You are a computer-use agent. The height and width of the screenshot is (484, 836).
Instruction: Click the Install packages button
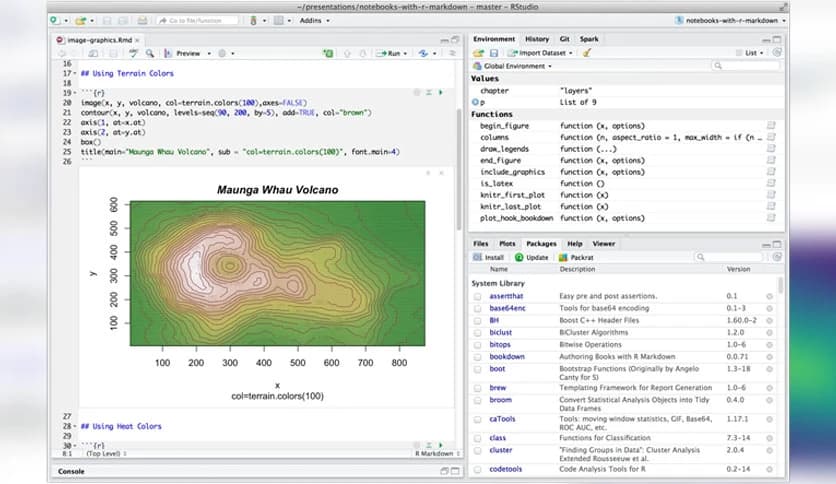(489, 257)
